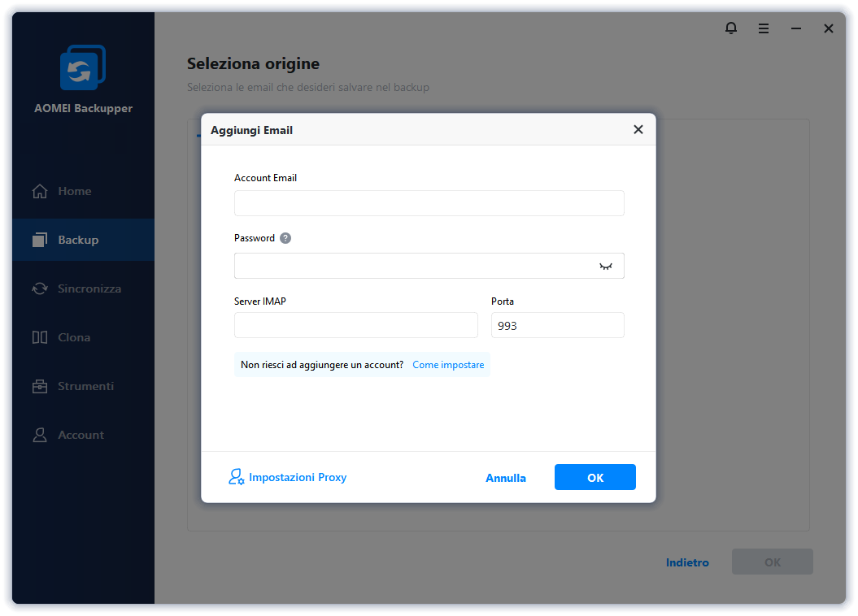Open the notifications bell icon

tap(730, 28)
